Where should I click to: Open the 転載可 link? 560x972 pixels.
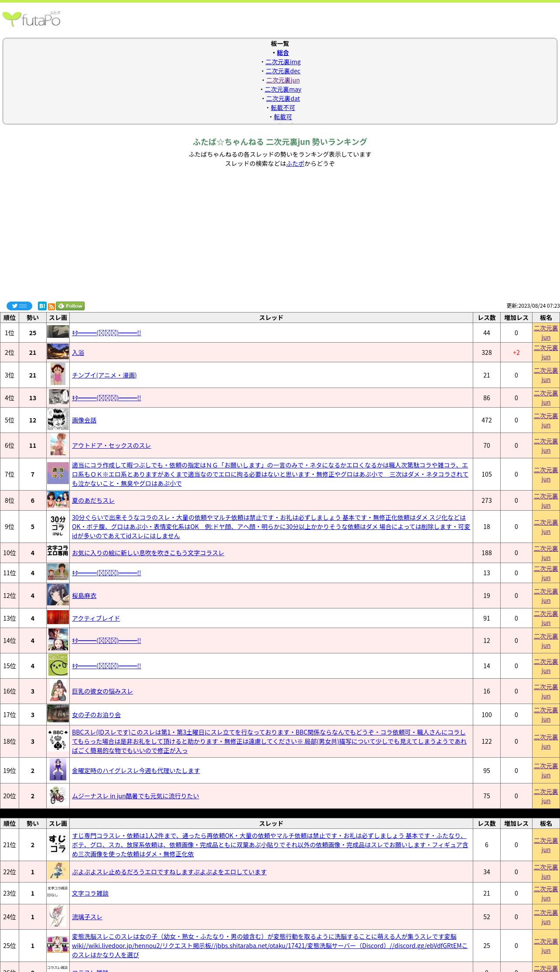pos(283,117)
